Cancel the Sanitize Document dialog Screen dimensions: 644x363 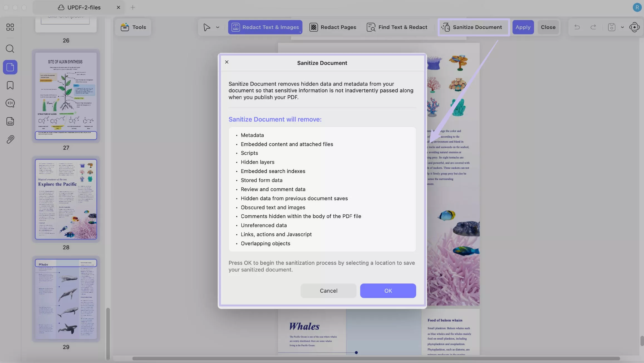328,291
